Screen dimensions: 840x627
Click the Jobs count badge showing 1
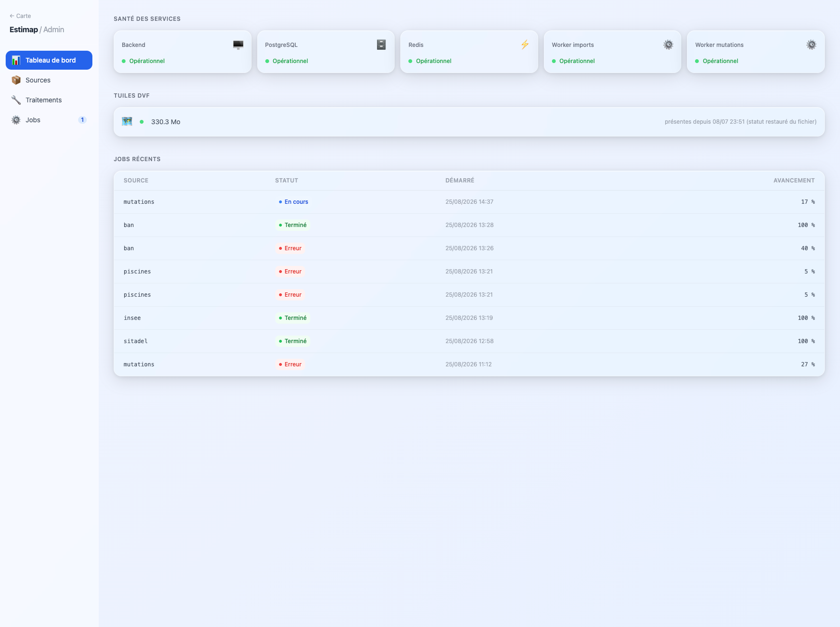point(82,120)
